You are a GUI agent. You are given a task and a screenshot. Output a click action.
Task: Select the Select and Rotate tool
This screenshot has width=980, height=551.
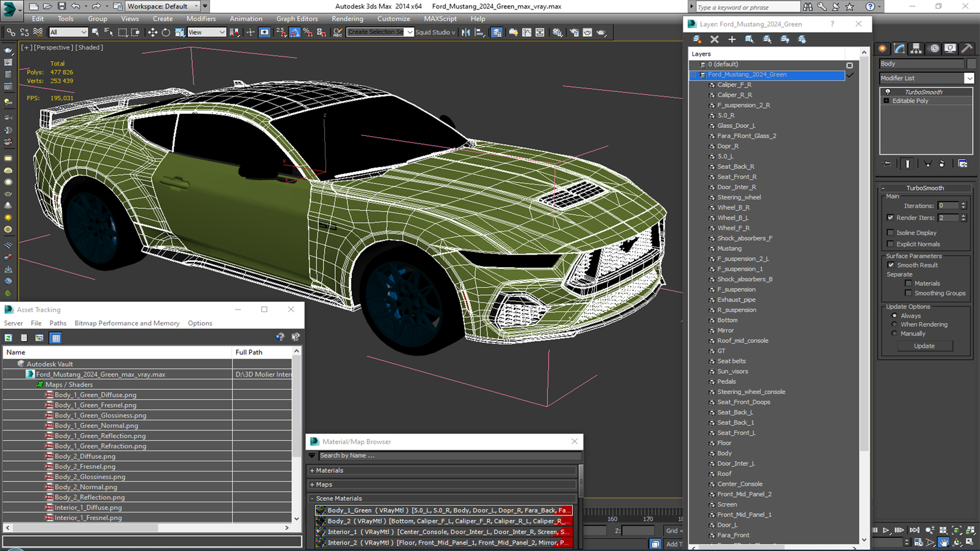pyautogui.click(x=166, y=32)
